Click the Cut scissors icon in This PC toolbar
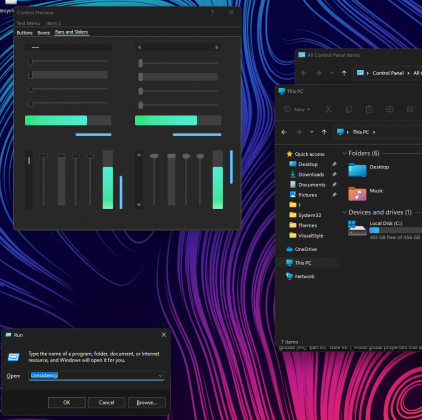The height and width of the screenshot is (420, 422). tap(328, 109)
